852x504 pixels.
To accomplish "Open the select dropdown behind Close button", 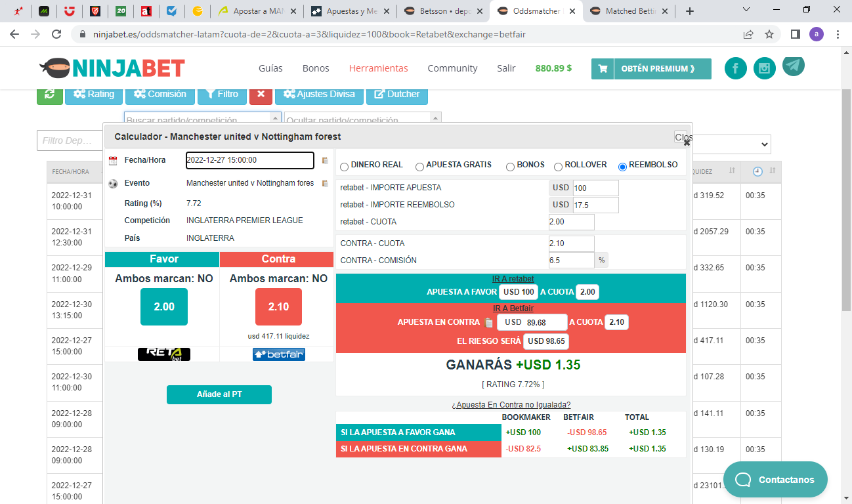I will click(731, 144).
